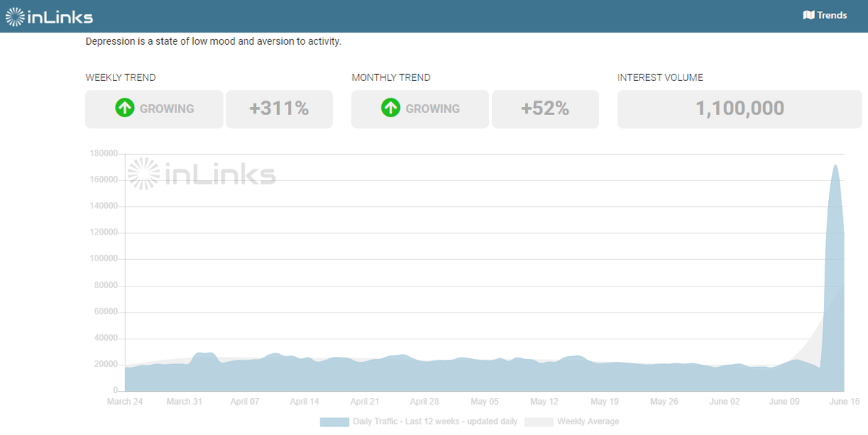Click the green growing arrow for monthly trend
This screenshot has width=868, height=435.
tap(390, 108)
